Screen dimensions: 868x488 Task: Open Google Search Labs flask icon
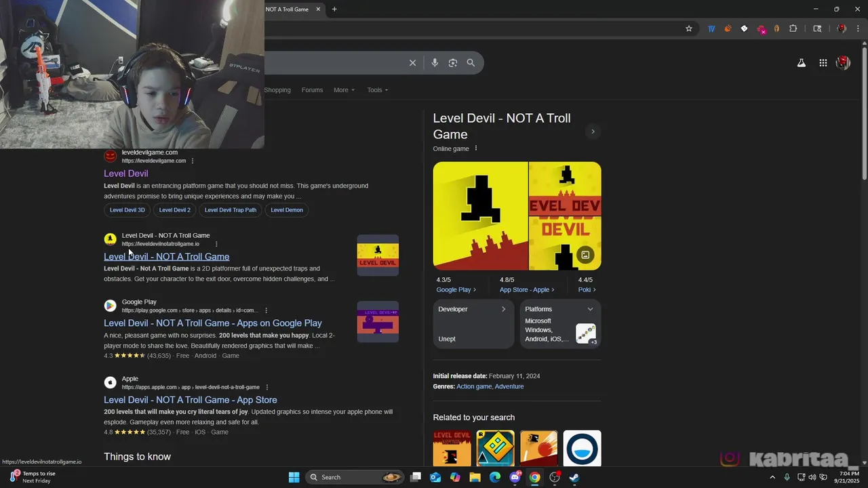801,62
